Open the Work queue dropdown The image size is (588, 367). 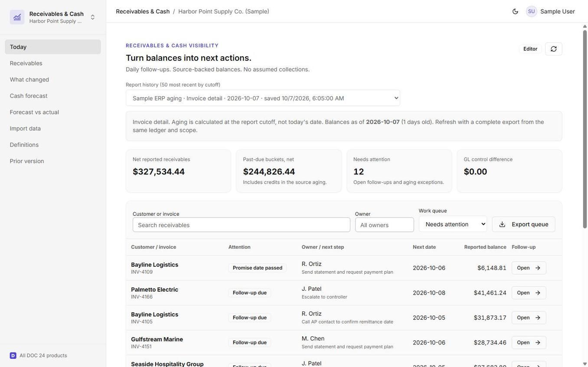click(x=453, y=224)
